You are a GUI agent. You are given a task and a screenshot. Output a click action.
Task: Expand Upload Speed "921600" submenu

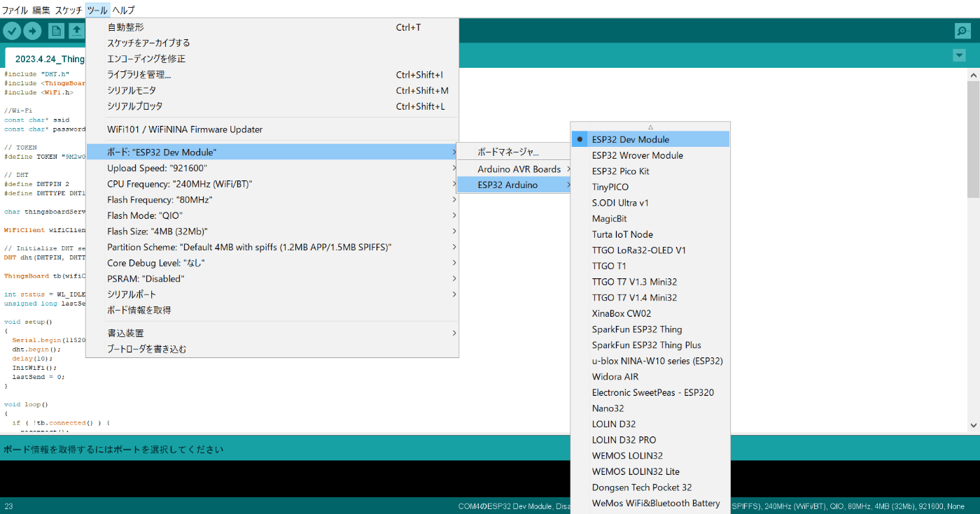[272, 168]
